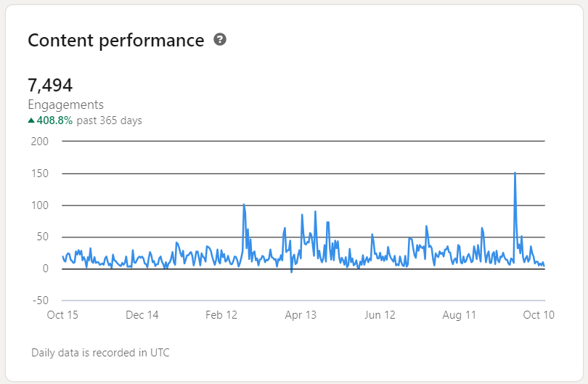
Task: Click the tallest spike near October
Action: click(515, 173)
